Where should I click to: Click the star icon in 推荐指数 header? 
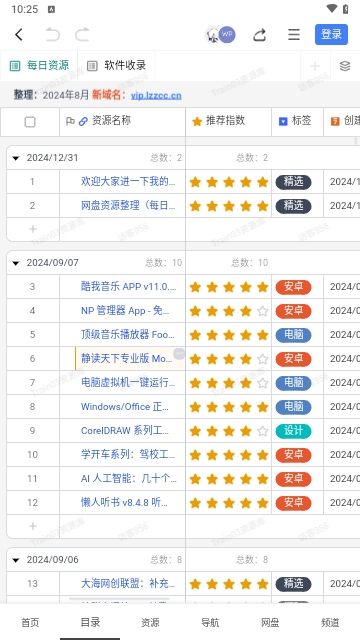197,122
